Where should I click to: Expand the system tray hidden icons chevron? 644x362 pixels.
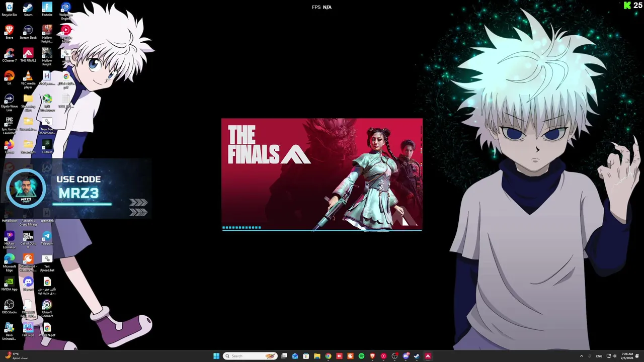[582, 356]
